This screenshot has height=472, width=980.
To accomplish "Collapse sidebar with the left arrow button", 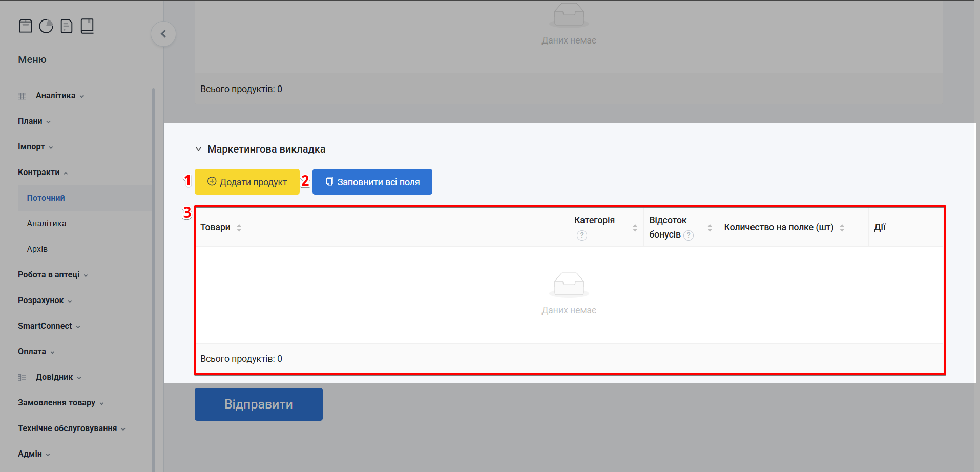I will [163, 34].
